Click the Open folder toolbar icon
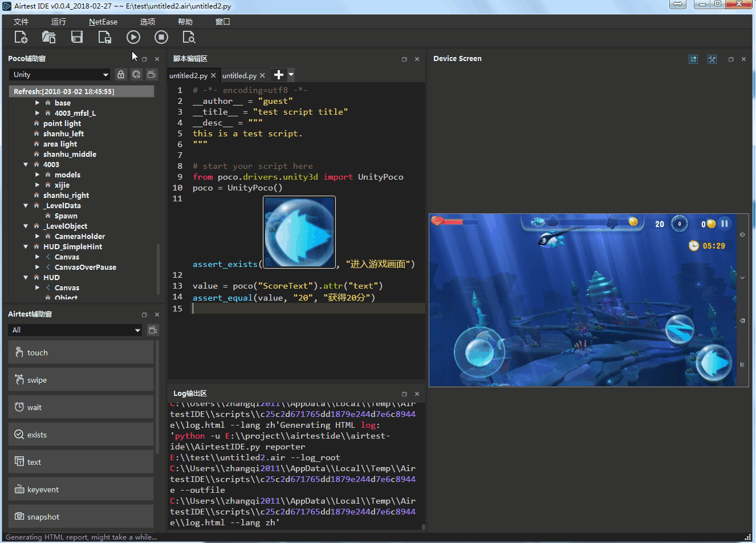756x543 pixels. pos(48,38)
